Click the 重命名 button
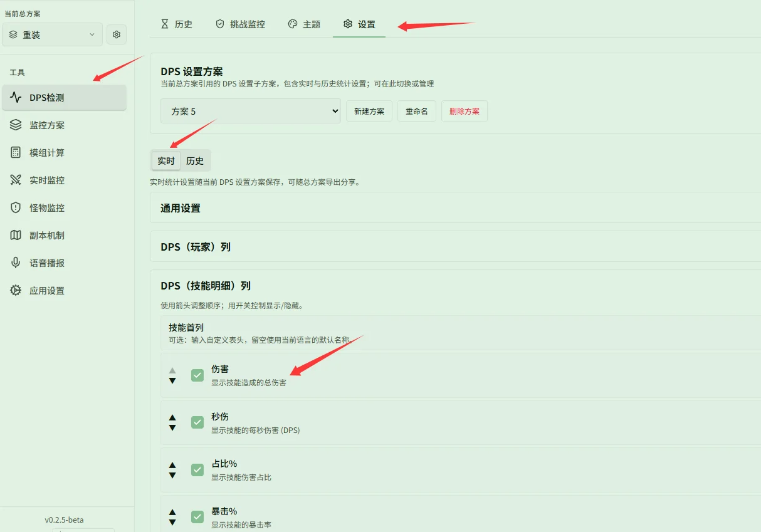Viewport: 761px width, 532px height. click(417, 111)
